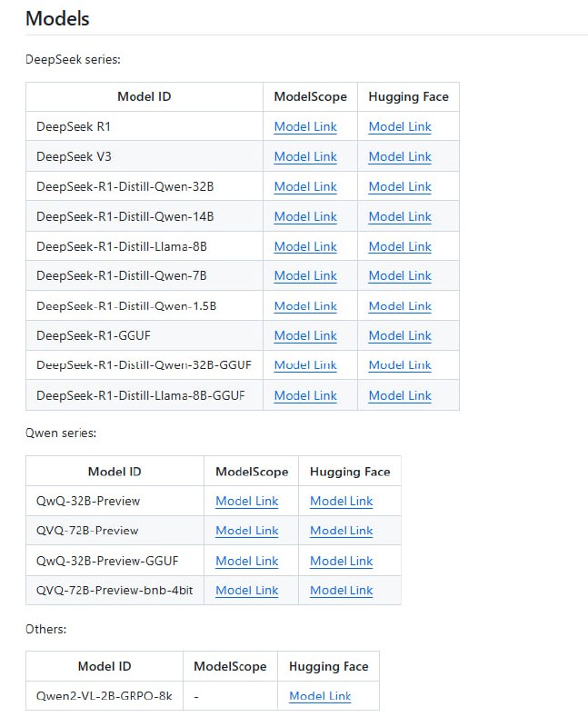This screenshot has height=727, width=588.
Task: Open the ModelScope link for QwQ-32B-Preview
Action: coord(247,502)
